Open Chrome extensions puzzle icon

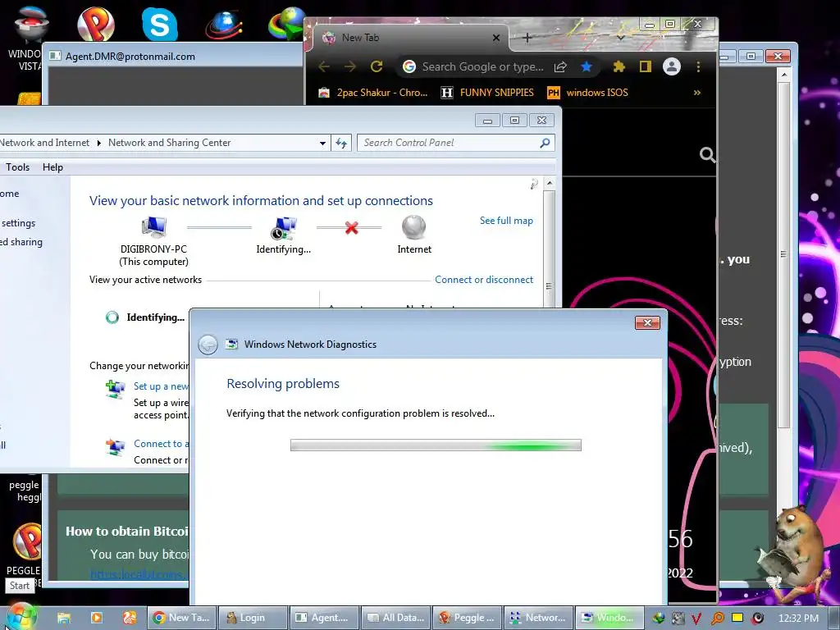[619, 66]
